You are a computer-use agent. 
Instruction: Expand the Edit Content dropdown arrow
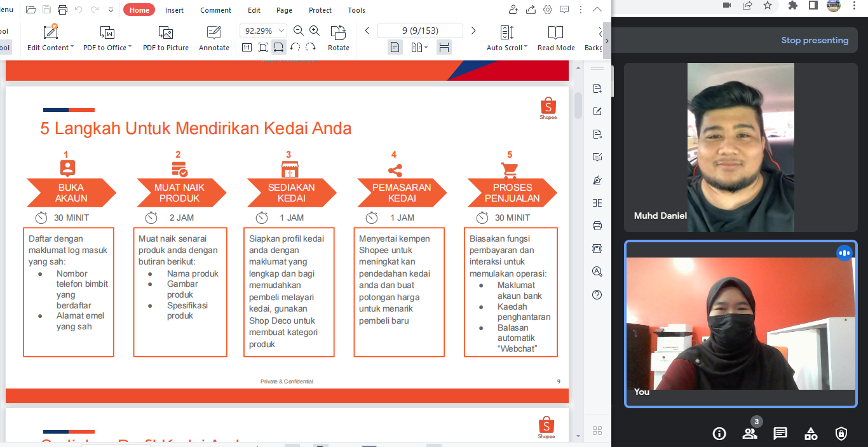[72, 48]
